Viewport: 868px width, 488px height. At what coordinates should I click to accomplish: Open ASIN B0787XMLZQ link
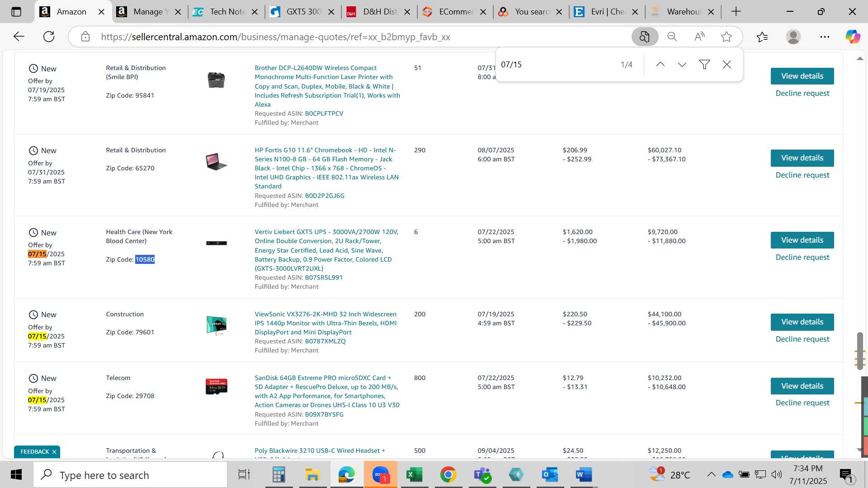pyautogui.click(x=325, y=341)
